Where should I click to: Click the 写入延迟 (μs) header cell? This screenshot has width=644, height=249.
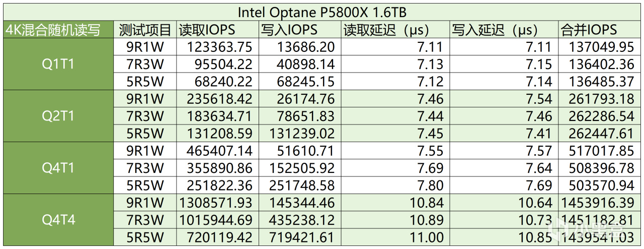coord(504,30)
